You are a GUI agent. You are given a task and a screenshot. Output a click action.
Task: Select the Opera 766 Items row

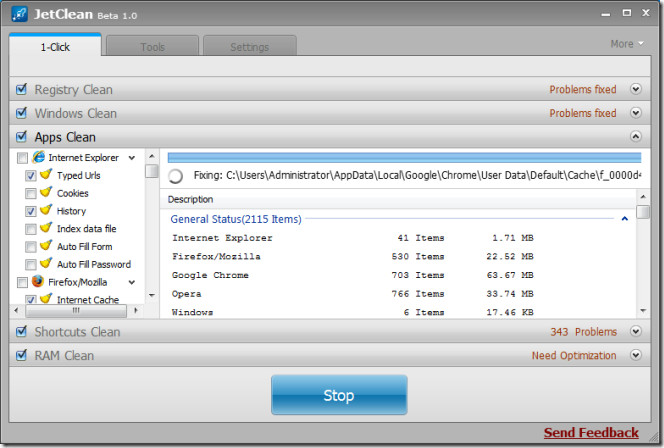tap(353, 294)
